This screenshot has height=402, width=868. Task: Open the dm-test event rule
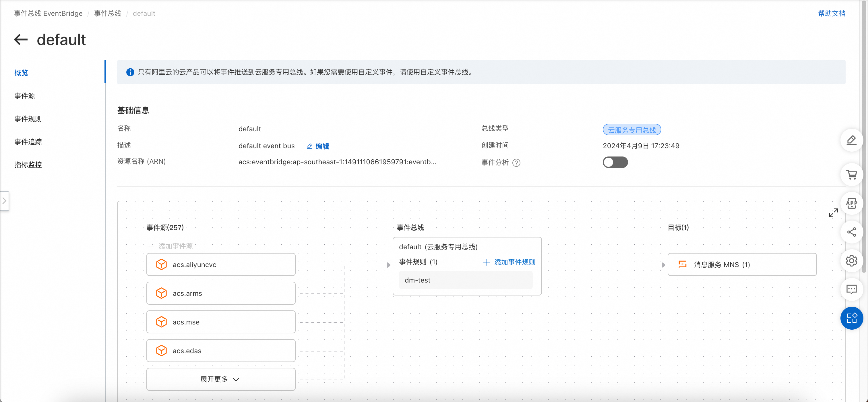(466, 280)
